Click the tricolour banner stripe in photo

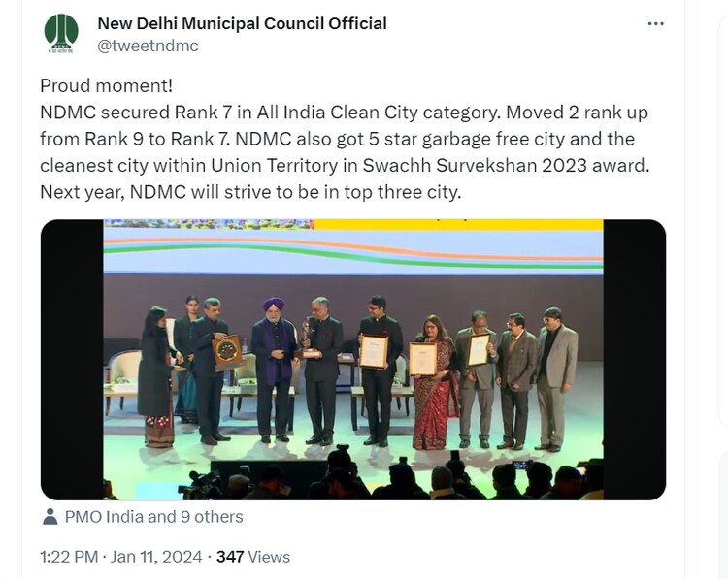tap(353, 250)
